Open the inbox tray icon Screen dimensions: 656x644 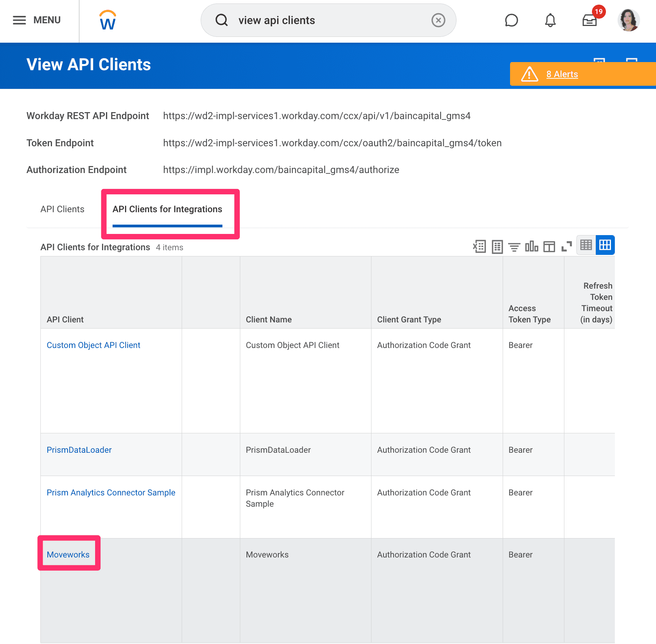point(589,20)
